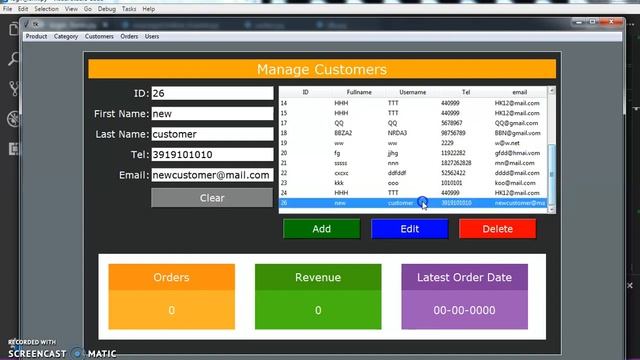Click the Orders card header
The image size is (640, 360).
pyautogui.click(x=171, y=278)
